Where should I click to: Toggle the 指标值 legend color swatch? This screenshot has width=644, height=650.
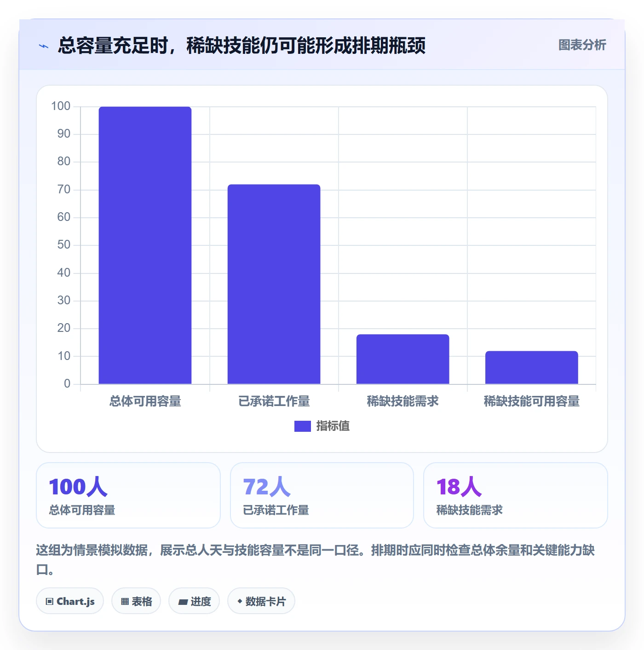point(302,426)
